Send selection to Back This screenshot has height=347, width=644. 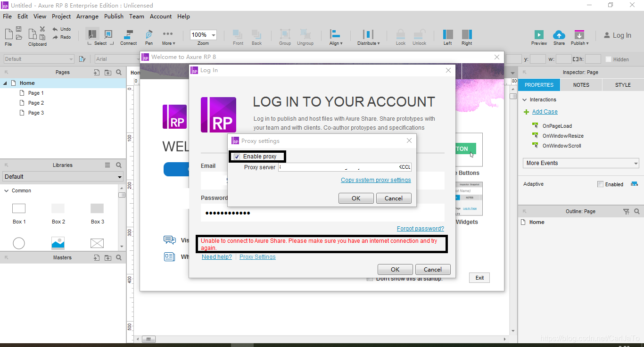pos(256,38)
